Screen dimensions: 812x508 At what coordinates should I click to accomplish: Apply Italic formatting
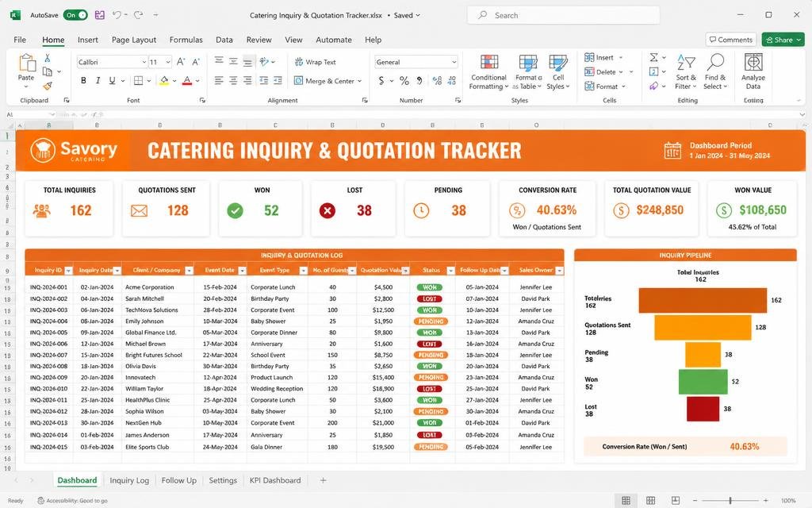(98, 80)
